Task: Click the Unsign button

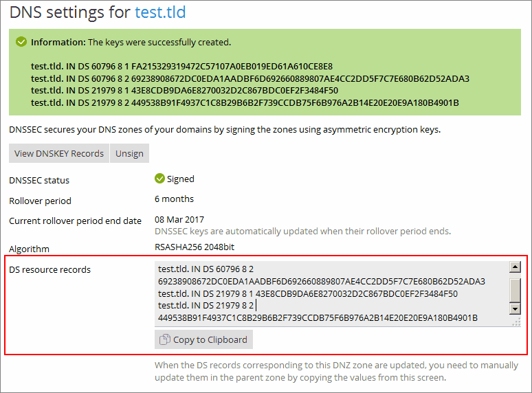Action: [x=129, y=153]
